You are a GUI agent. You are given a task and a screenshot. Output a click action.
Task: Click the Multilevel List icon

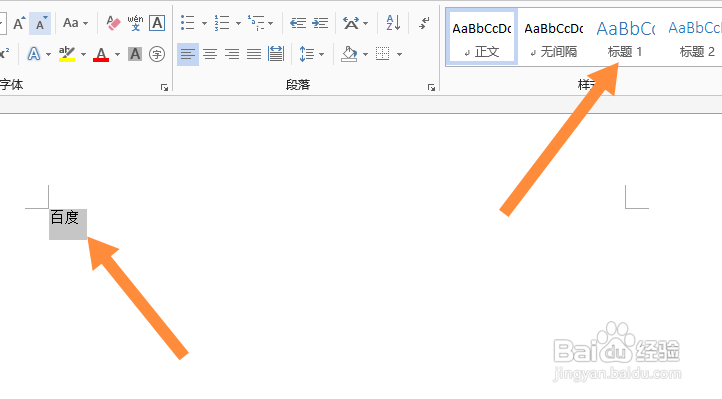pos(256,23)
